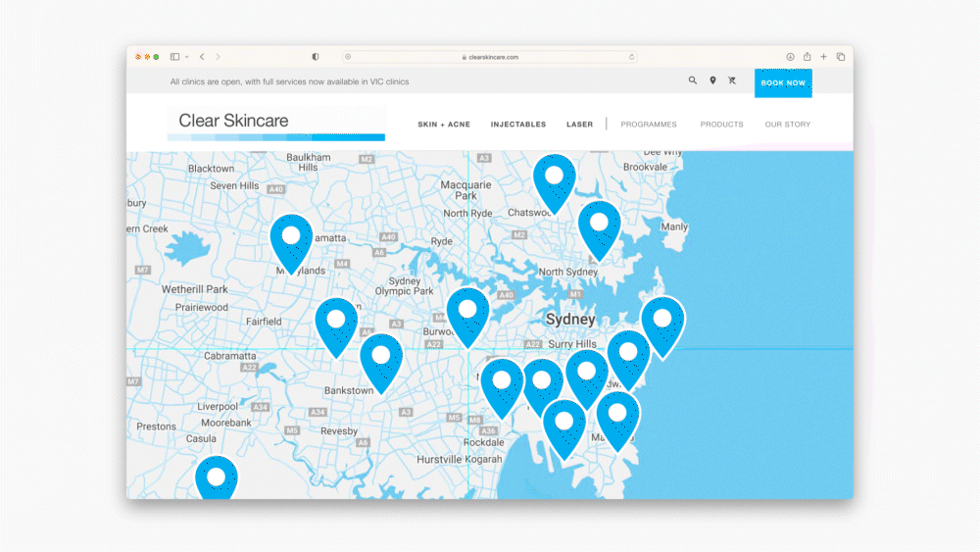Select the easternmost coastal map pin
Image resolution: width=980 pixels, height=552 pixels.
click(x=662, y=326)
